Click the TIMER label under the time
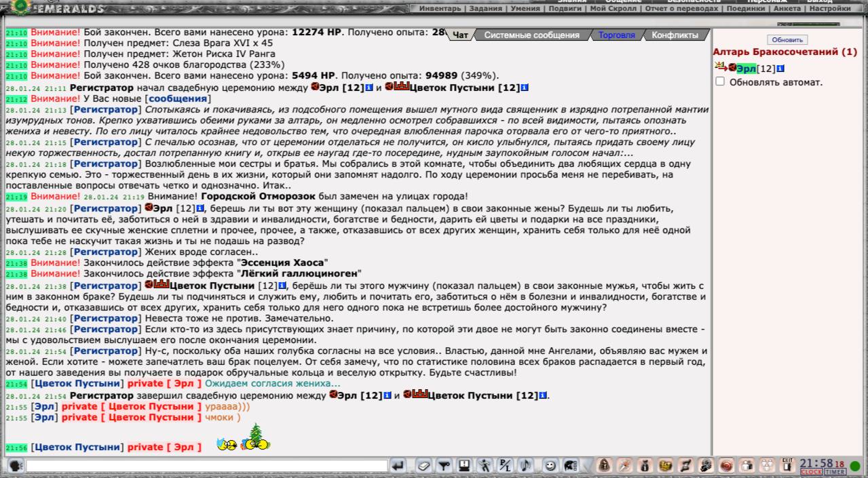The width and height of the screenshot is (868, 478). 835,472
